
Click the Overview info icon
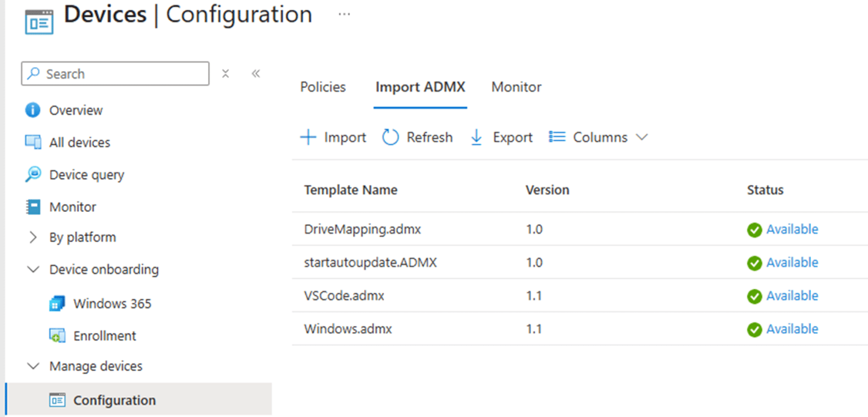(33, 110)
